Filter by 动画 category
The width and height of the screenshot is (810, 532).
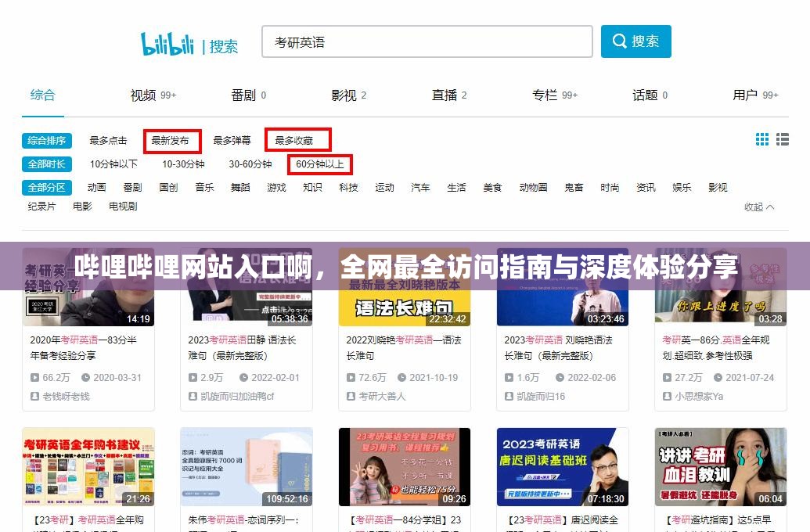tap(96, 188)
